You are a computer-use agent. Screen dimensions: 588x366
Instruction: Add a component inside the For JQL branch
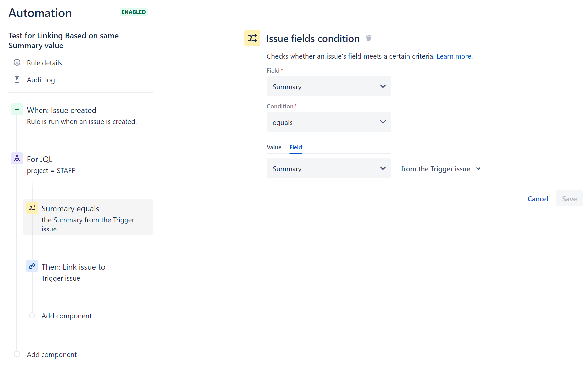[x=66, y=316]
